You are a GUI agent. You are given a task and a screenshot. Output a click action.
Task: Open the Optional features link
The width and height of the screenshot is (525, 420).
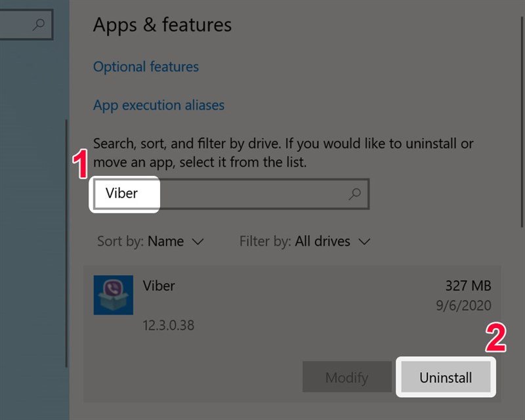(146, 67)
